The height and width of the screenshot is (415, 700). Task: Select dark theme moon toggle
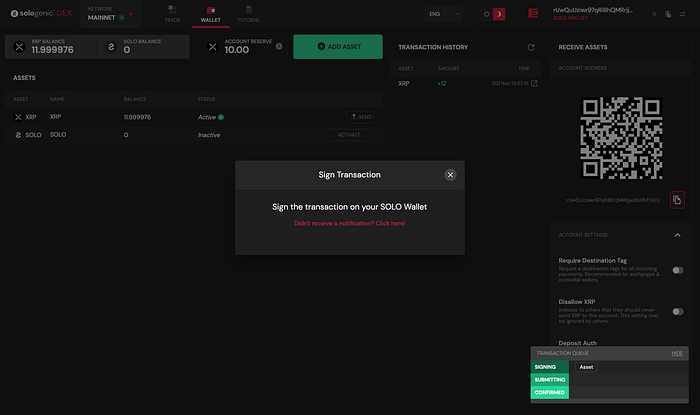(x=499, y=14)
